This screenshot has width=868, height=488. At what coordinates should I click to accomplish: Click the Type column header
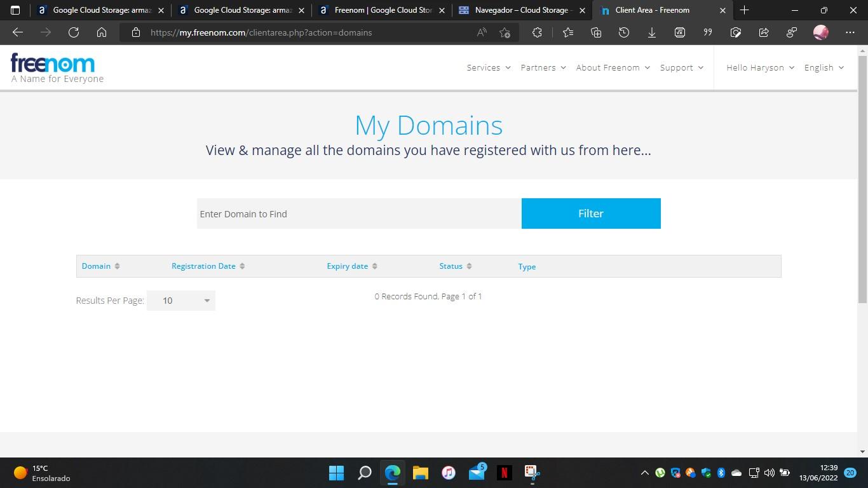pyautogui.click(x=527, y=267)
